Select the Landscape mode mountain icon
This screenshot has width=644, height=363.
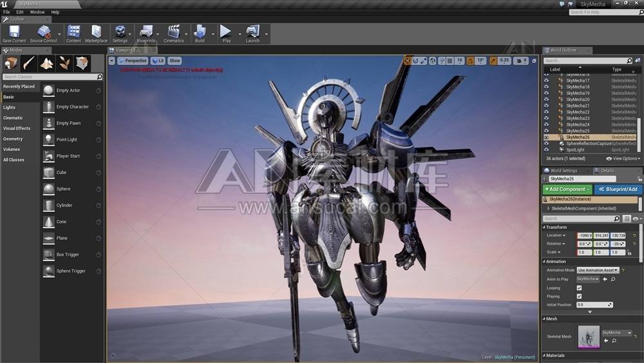[x=46, y=63]
